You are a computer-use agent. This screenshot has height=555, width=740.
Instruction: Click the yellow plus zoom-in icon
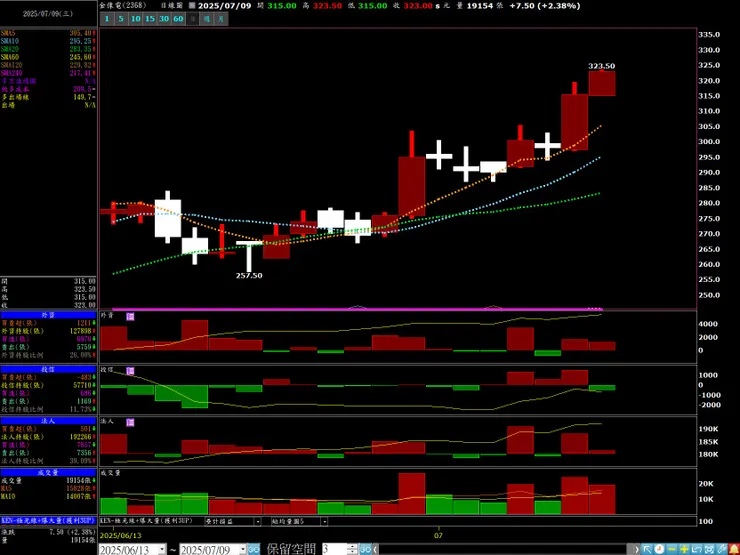coord(684,549)
